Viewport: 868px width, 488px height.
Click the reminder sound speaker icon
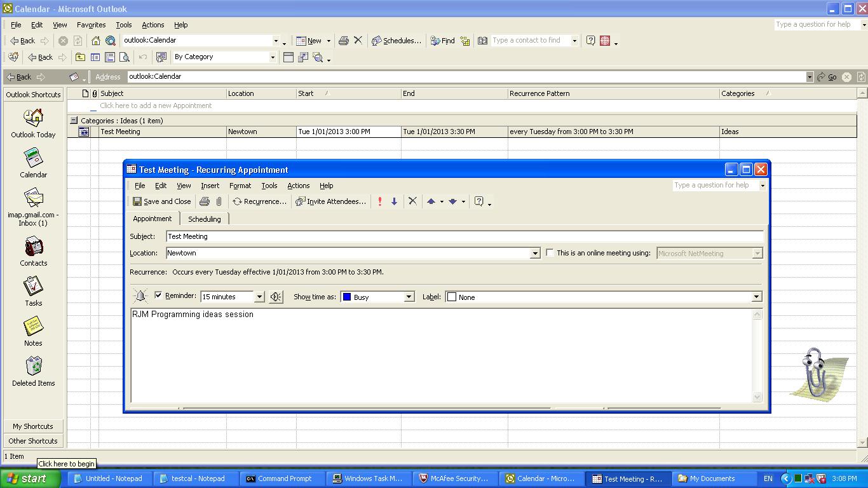pyautogui.click(x=276, y=297)
